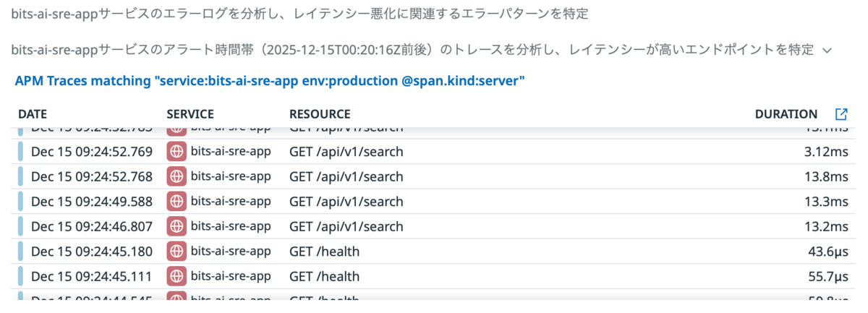Click the globe service icon on the 09:24:52.768 row
868x313 pixels.
(176, 176)
